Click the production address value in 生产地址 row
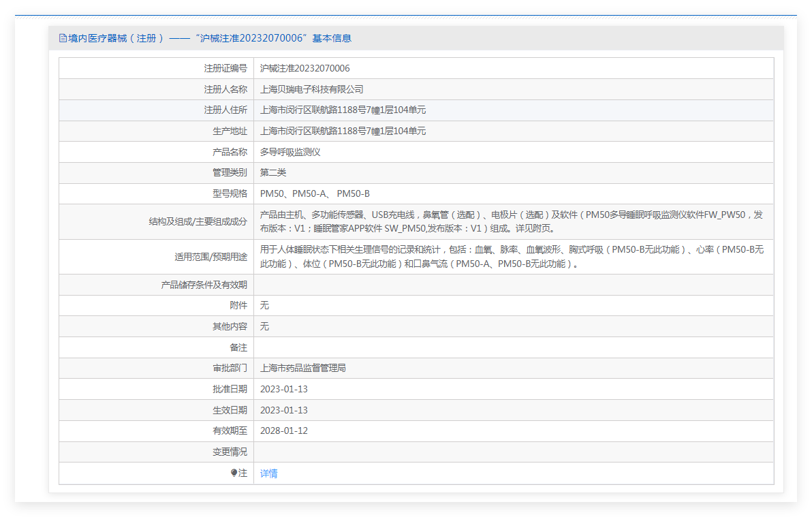Image resolution: width=812 pixels, height=517 pixels. pos(343,131)
